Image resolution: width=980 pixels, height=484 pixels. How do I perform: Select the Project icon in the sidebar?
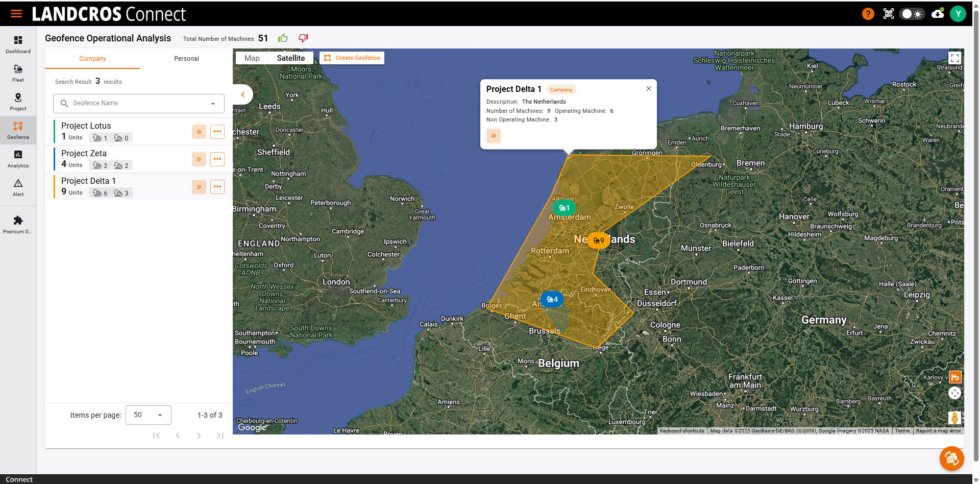(x=18, y=101)
